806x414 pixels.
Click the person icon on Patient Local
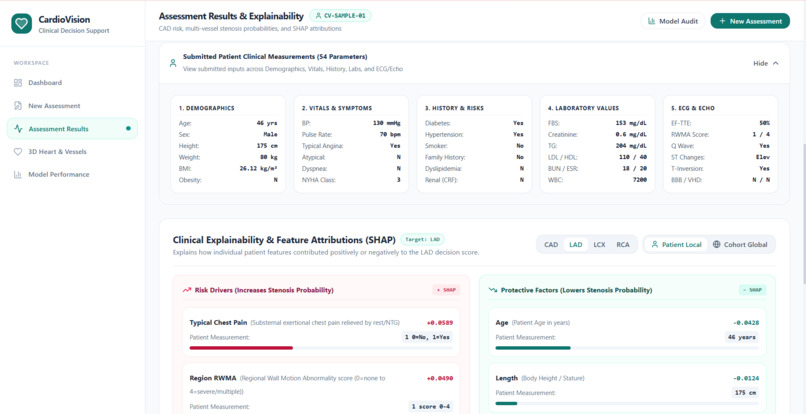point(654,245)
